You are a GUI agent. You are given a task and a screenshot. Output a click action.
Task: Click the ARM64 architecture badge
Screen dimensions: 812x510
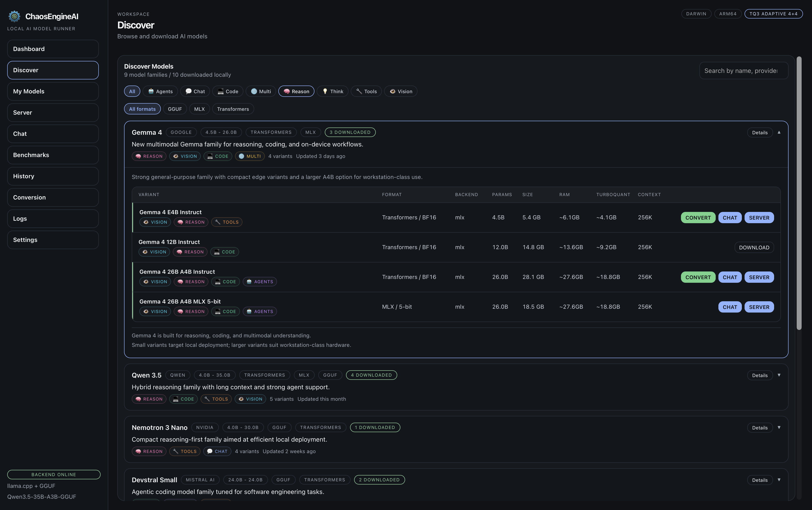pyautogui.click(x=728, y=14)
